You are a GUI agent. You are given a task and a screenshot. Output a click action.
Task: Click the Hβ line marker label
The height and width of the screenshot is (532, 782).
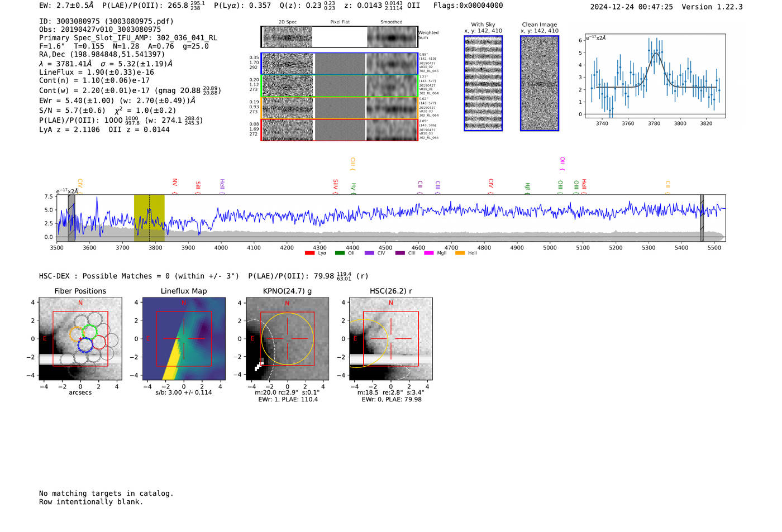(527, 186)
